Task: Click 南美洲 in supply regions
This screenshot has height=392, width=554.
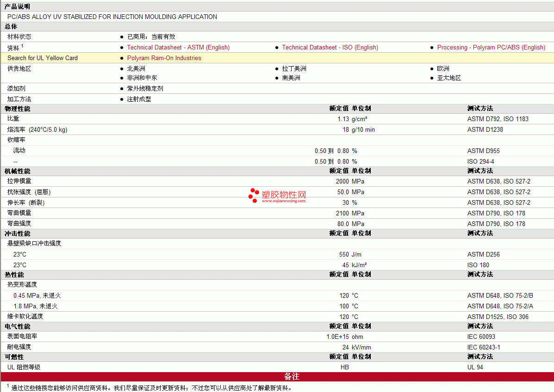Action: tap(291, 78)
